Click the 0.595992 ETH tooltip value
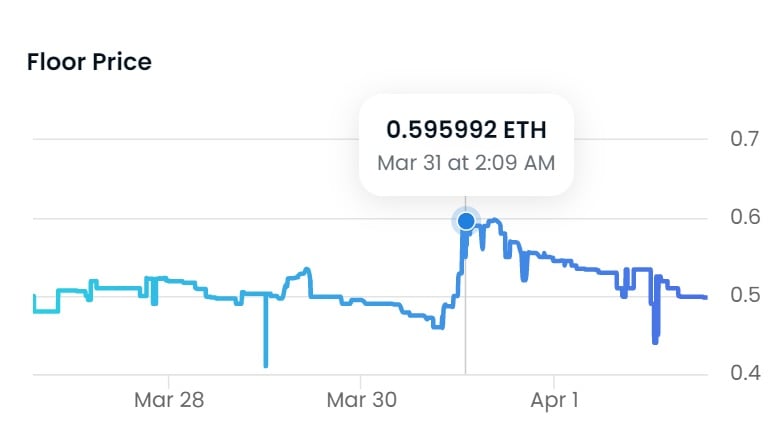The image size is (780, 448). 466,130
